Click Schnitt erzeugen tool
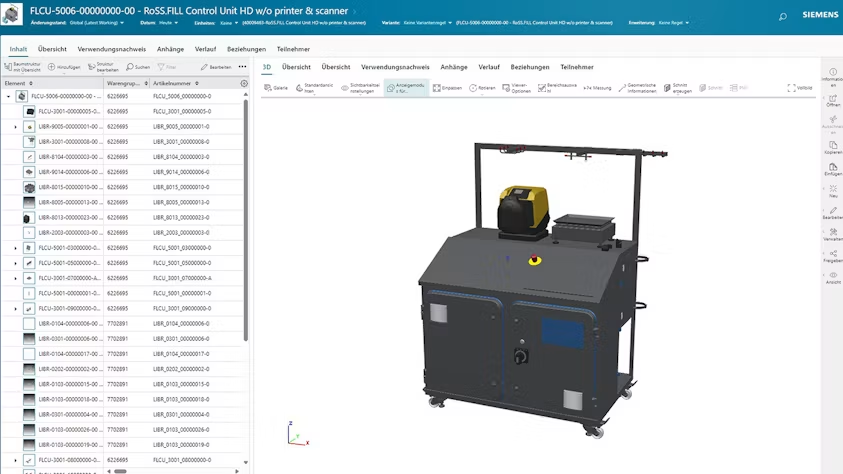This screenshot has height=474, width=843. 677,88
